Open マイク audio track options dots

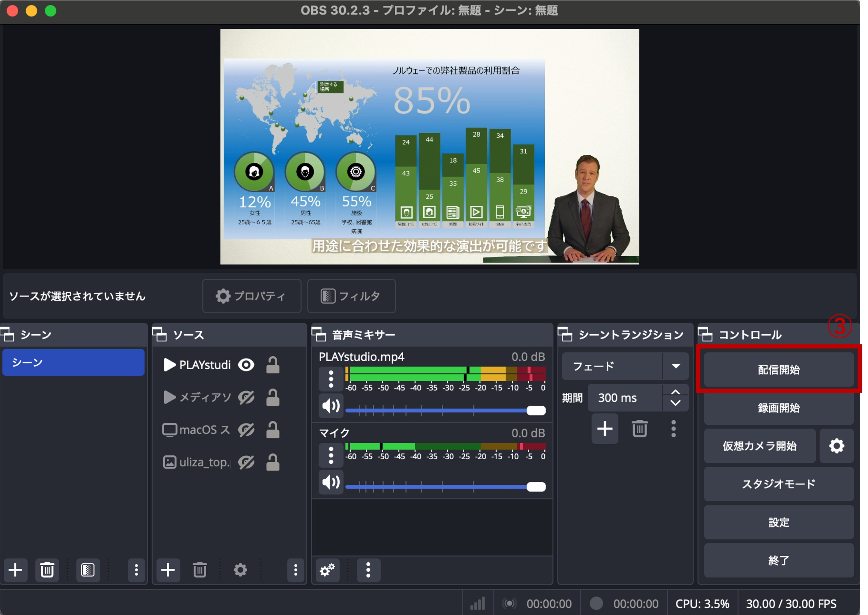point(331,455)
